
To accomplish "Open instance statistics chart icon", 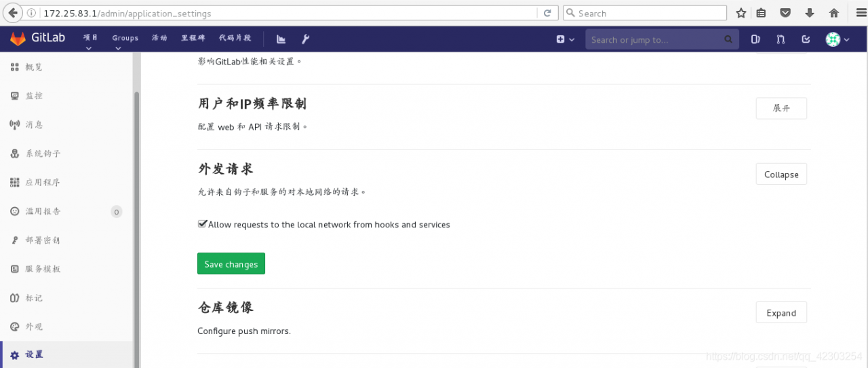I will coord(281,39).
